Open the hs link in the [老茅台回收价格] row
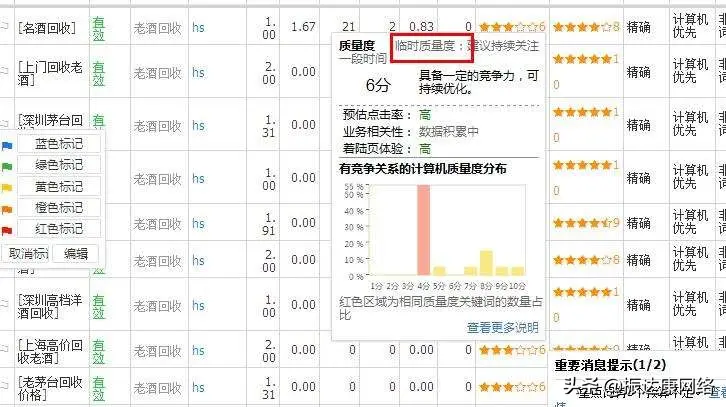Image resolution: width=726 pixels, height=407 pixels. (198, 387)
